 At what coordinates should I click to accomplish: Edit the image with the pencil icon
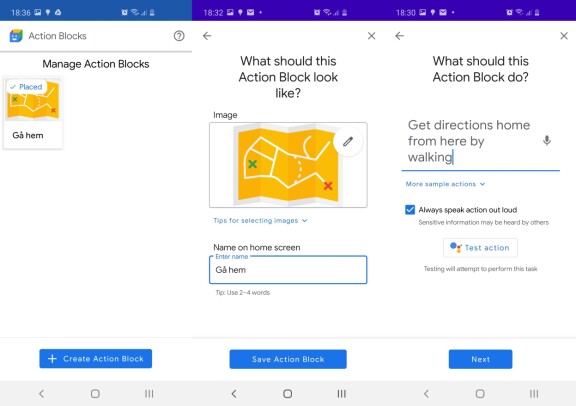348,141
